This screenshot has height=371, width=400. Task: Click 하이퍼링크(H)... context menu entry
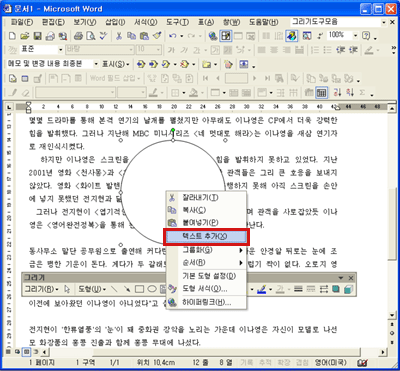coord(206,302)
